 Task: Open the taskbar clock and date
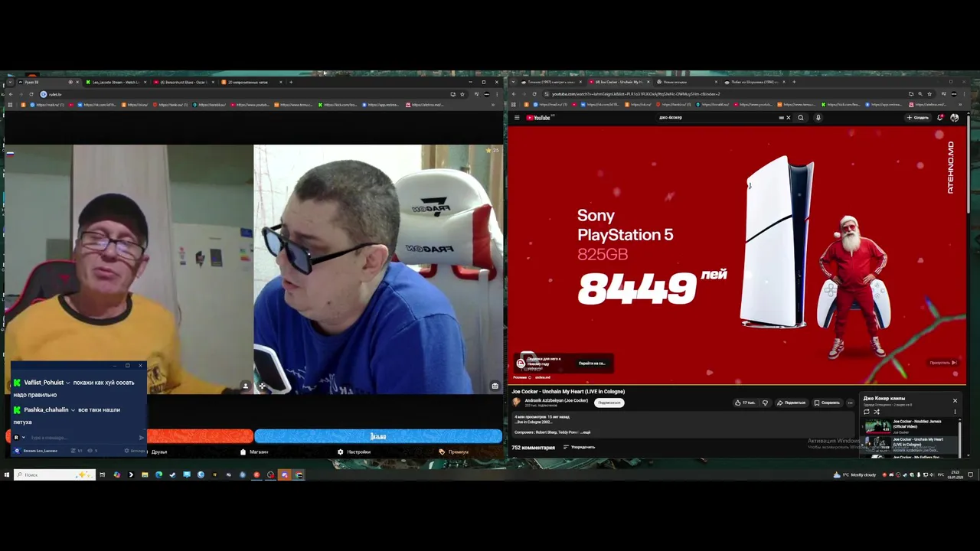click(955, 474)
